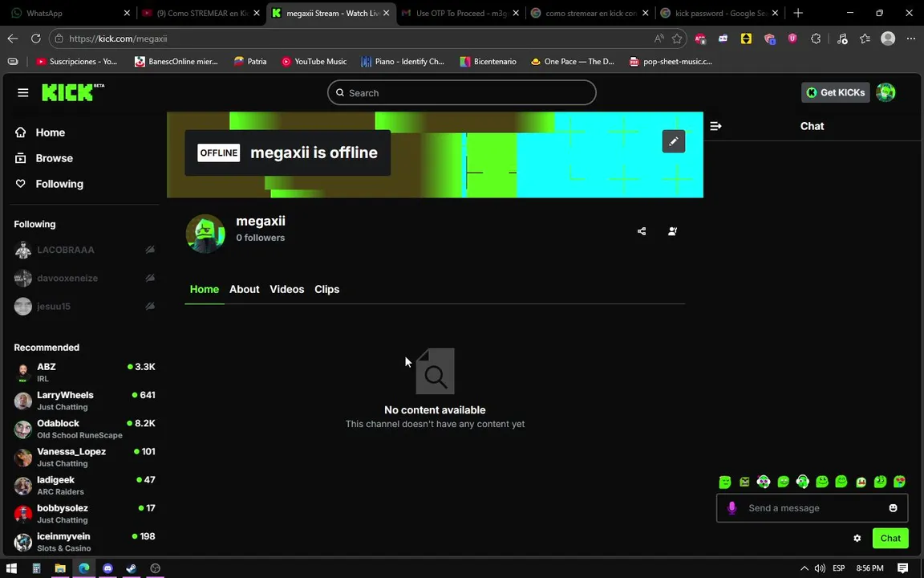Viewport: 924px width, 578px height.
Task: Go back in the browser
Action: pos(13,39)
